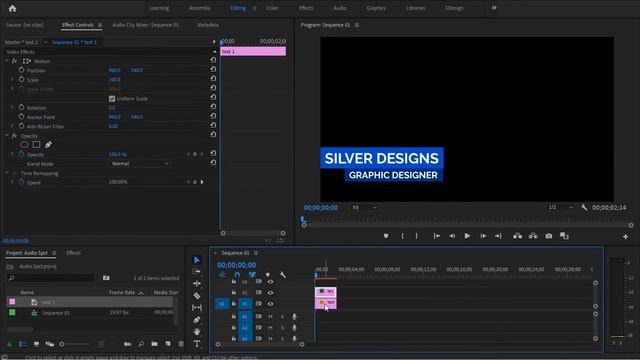Click the Extract button in Program monitor

533,236
